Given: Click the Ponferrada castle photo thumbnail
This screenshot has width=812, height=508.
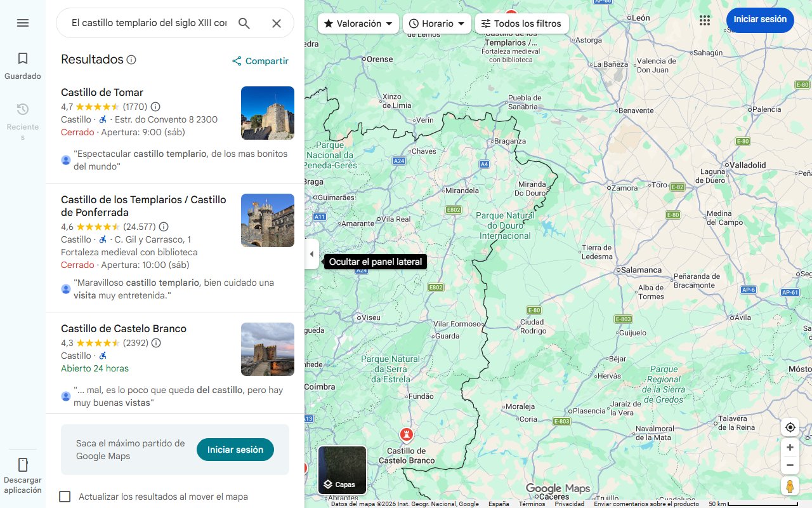Looking at the screenshot, I should [268, 220].
